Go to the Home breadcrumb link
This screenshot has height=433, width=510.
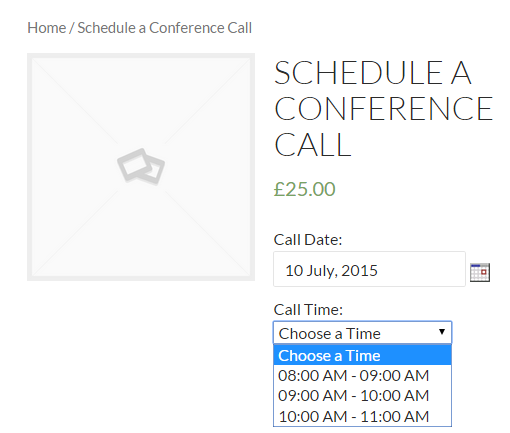click(x=47, y=28)
